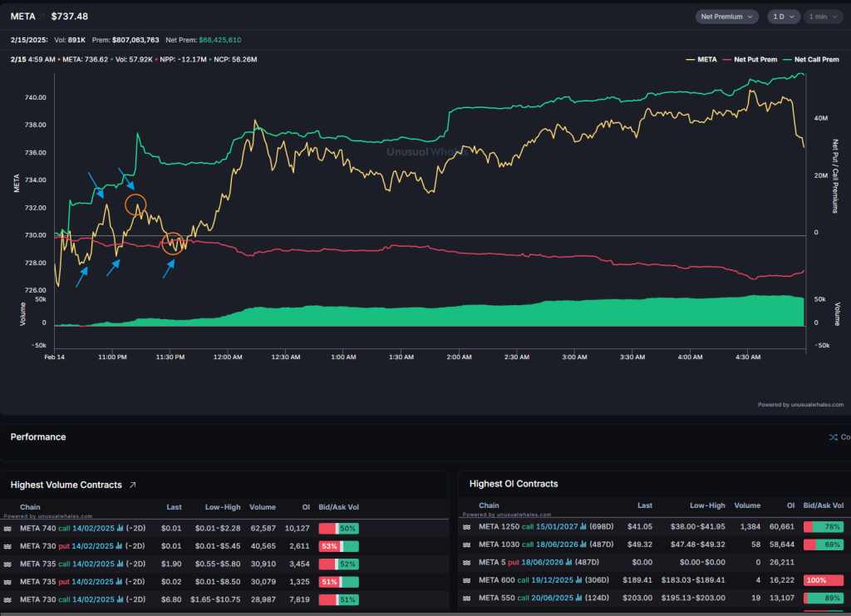Toggle Net Call Prem legend series
Viewport: 851px width, 616px height.
812,60
